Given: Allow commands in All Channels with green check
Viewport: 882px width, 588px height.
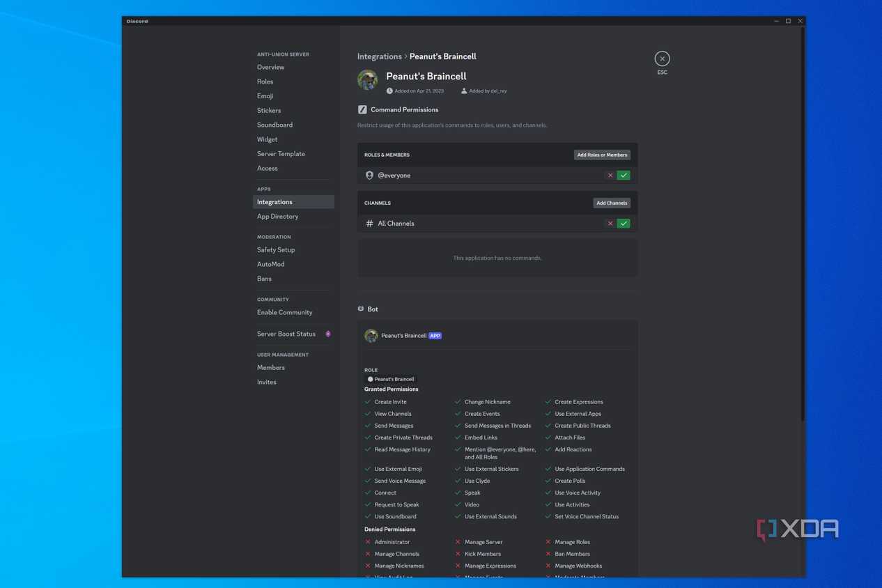Looking at the screenshot, I should [x=624, y=224].
